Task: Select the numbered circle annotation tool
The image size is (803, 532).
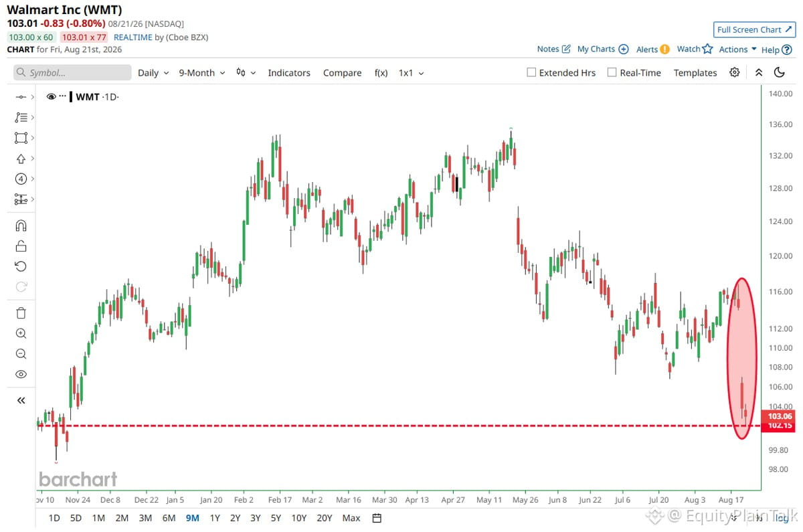Action: (x=20, y=179)
